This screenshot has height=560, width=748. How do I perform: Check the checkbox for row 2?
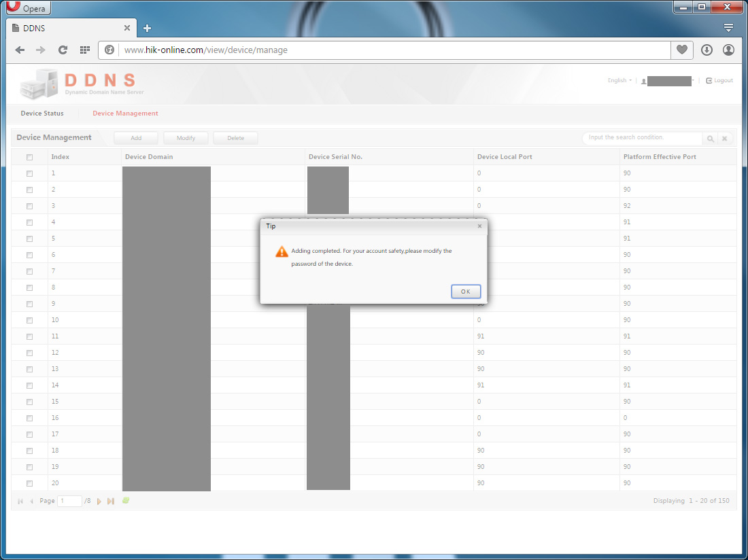(x=29, y=190)
